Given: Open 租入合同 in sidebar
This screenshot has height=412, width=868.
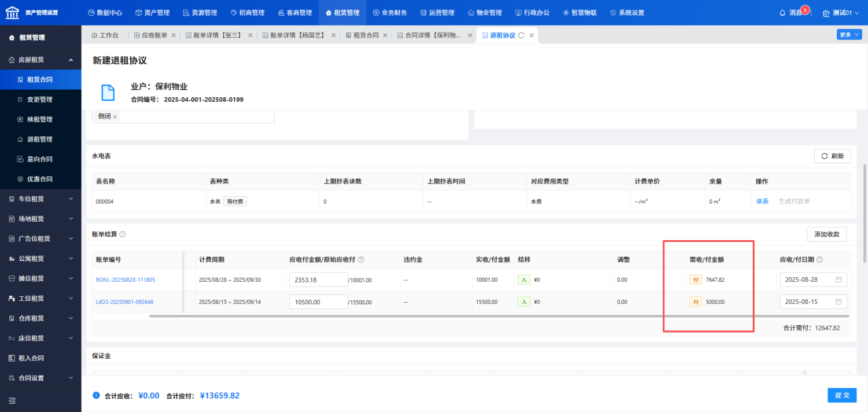Looking at the screenshot, I should pos(41,358).
